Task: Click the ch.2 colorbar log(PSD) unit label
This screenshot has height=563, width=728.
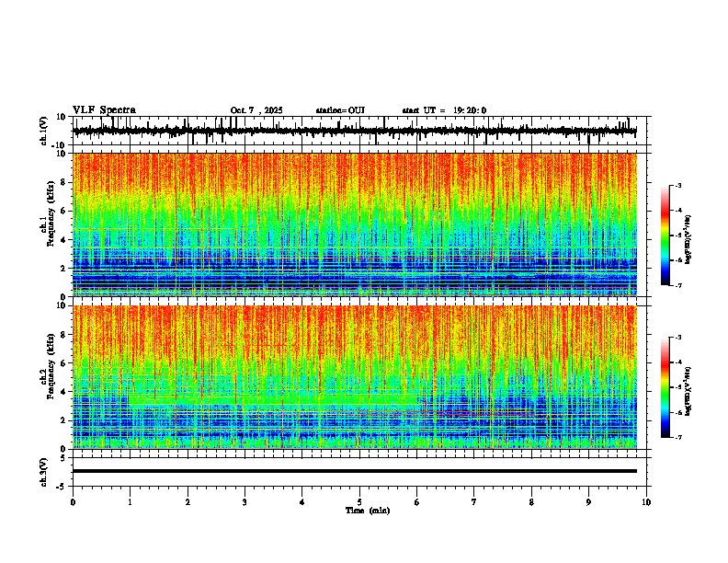Action: (x=688, y=391)
